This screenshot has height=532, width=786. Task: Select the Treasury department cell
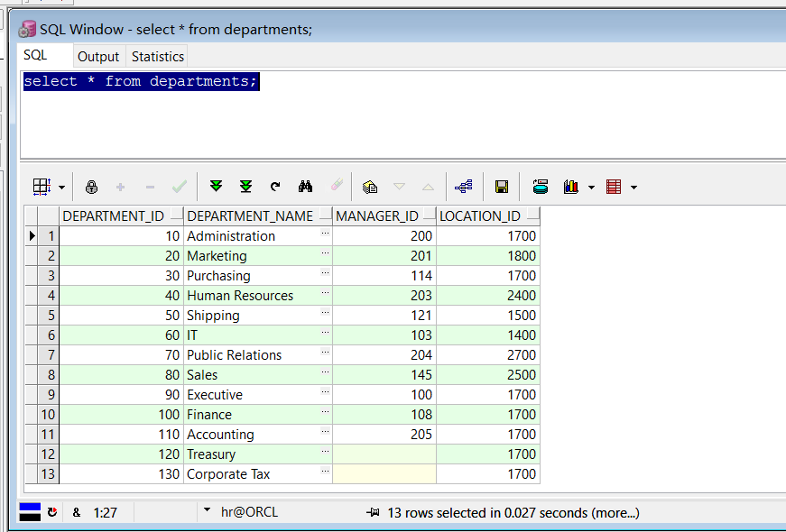coord(258,454)
